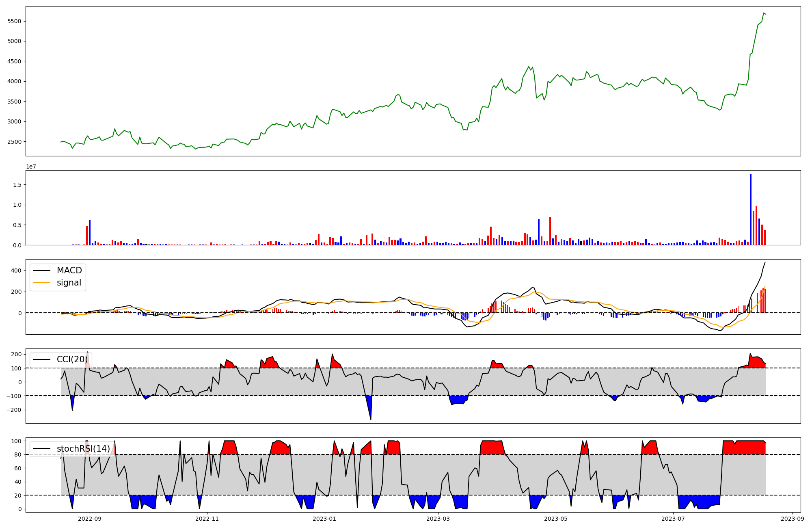
Task: Click the 2023-03 date tick label
Action: click(x=438, y=518)
